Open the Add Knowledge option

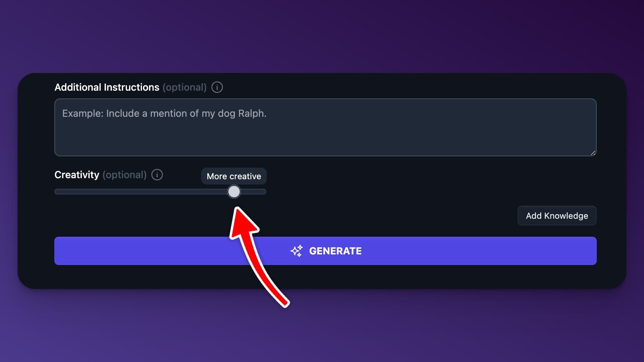coord(557,216)
